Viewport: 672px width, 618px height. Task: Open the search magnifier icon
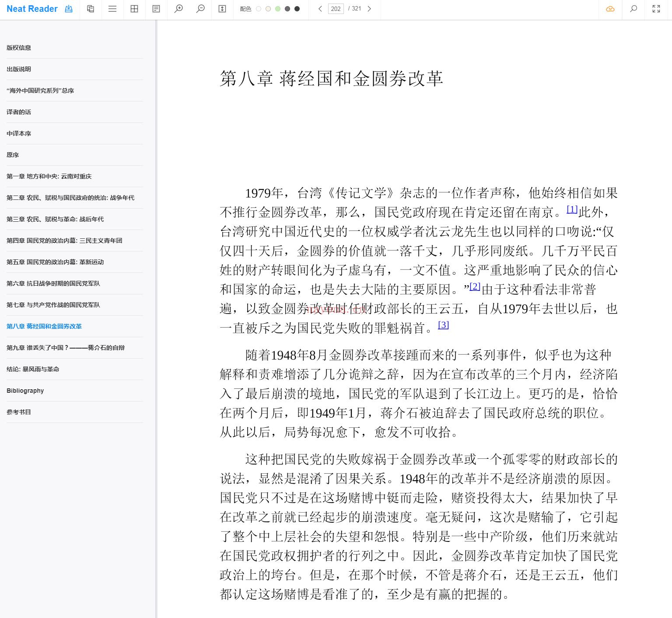point(633,9)
